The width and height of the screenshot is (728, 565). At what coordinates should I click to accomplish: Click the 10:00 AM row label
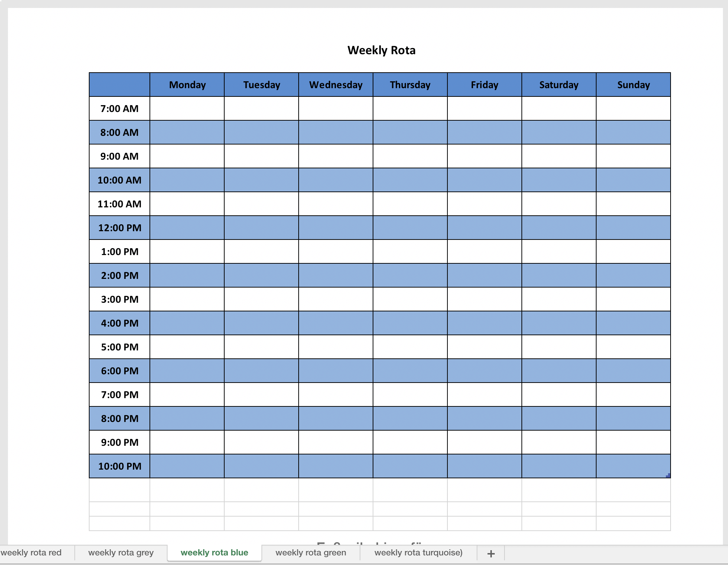tap(120, 180)
